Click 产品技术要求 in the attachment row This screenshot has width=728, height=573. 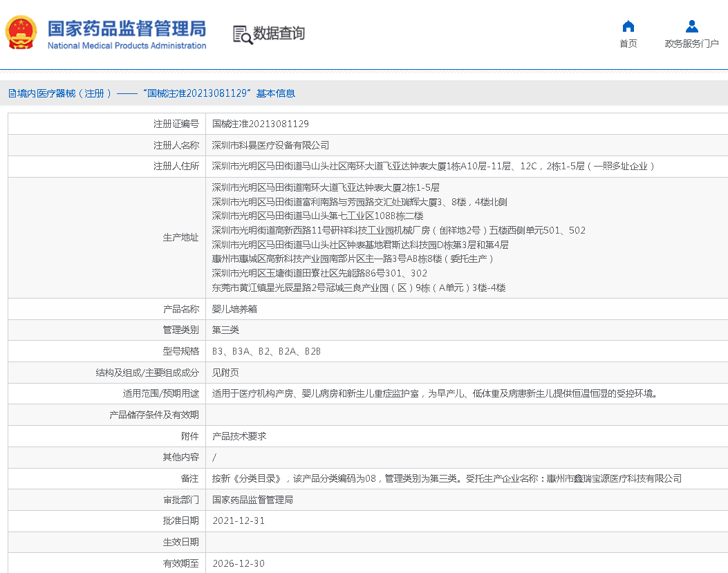click(239, 436)
